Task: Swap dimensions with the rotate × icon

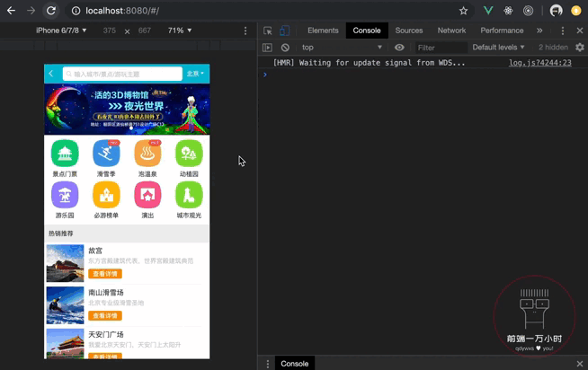Action: pyautogui.click(x=127, y=31)
